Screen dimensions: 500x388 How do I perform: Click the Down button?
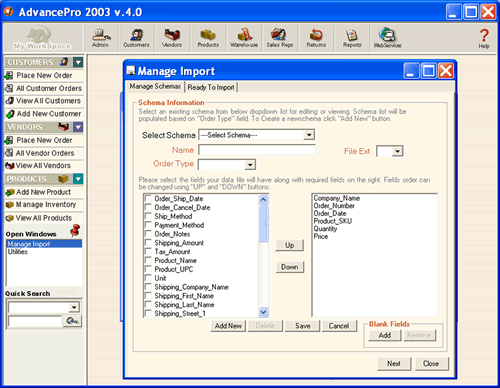click(x=290, y=267)
